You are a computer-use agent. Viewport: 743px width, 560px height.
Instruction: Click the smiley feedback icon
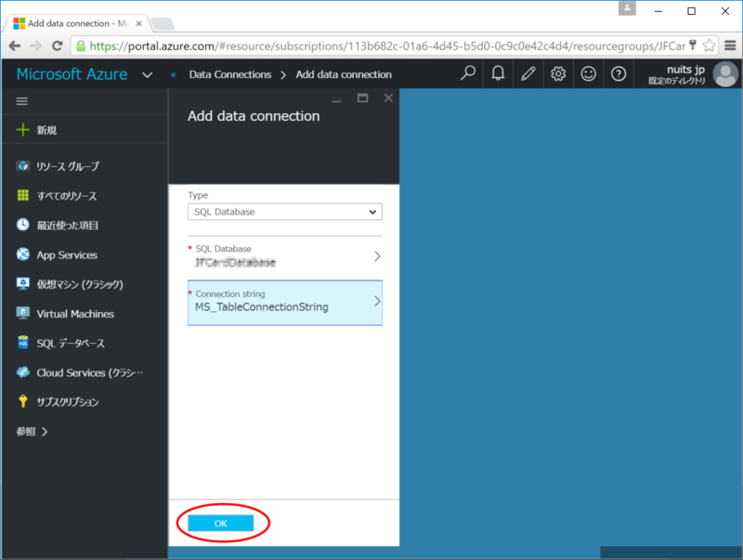click(x=588, y=73)
